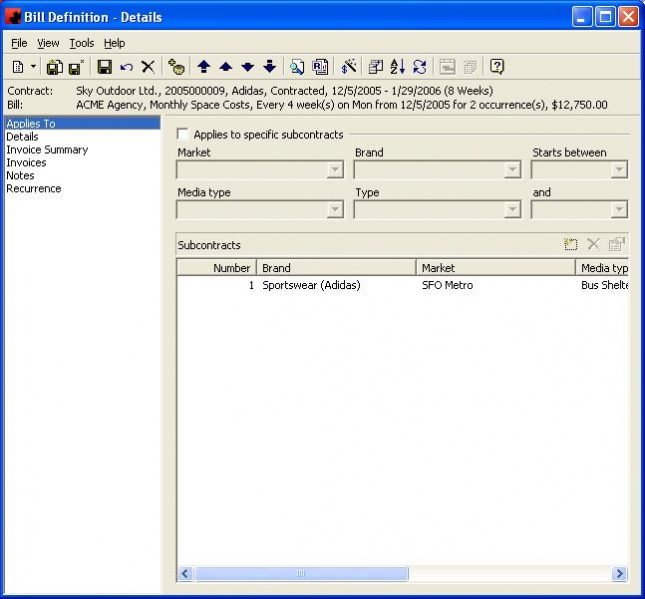The height and width of the screenshot is (599, 645).
Task: Open the Help question mark icon
Action: [497, 67]
